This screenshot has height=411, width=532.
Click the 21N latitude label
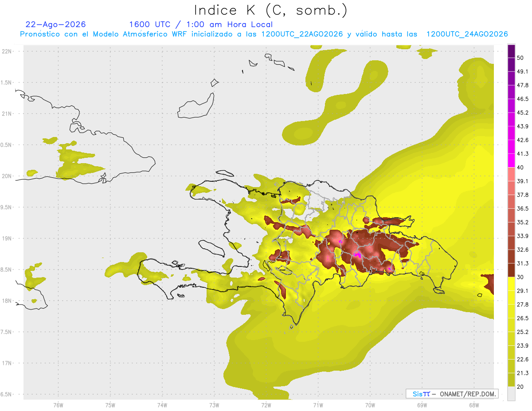[7, 114]
